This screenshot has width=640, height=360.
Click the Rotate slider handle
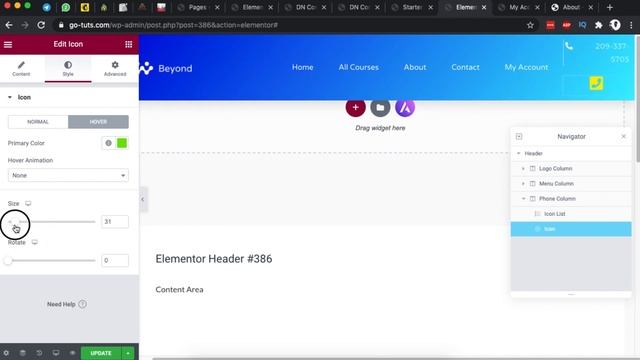(x=8, y=260)
